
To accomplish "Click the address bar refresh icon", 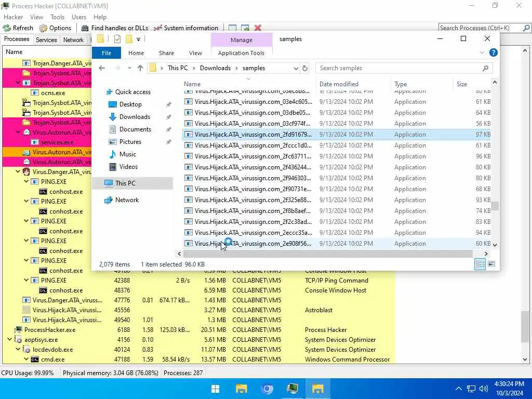I will tap(305, 68).
